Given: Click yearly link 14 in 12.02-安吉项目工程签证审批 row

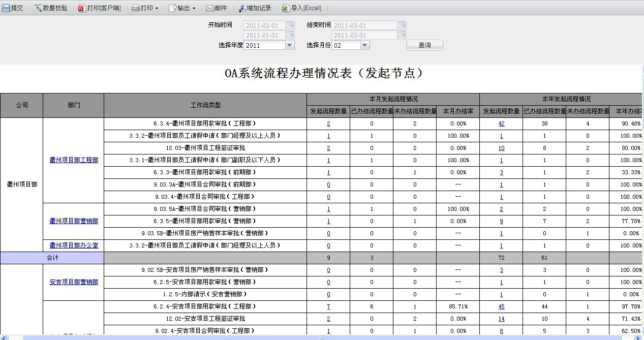Looking at the screenshot, I should (x=501, y=319).
